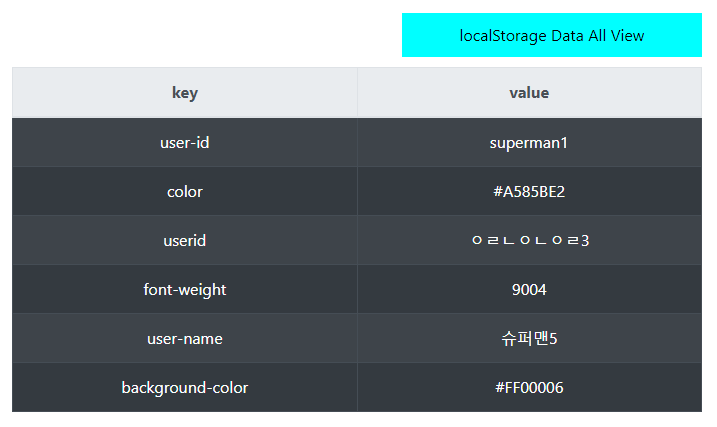Click the superman1 value cell
Viewport: 717px width, 427px height.
[530, 143]
